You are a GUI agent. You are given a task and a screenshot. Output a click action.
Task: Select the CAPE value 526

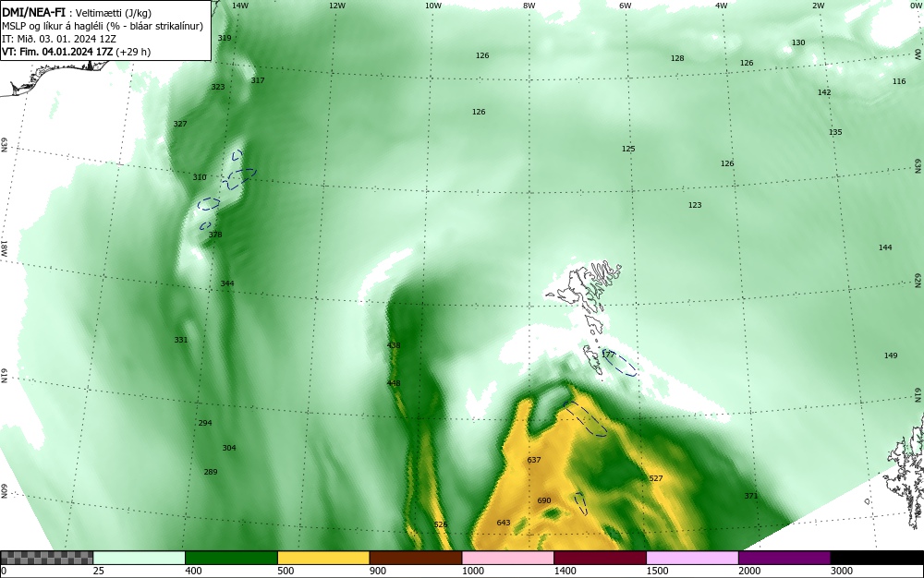441,524
